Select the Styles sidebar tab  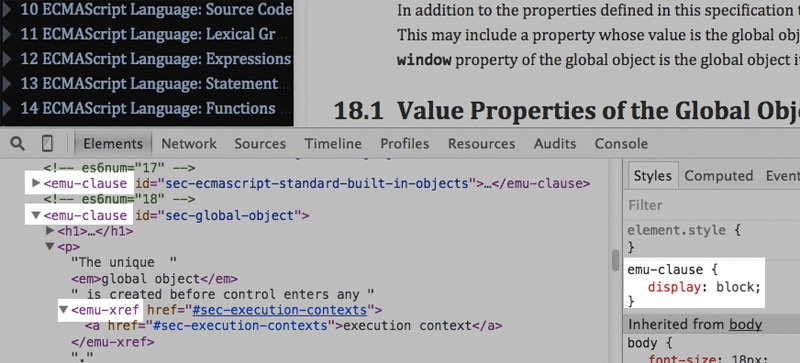tap(652, 176)
